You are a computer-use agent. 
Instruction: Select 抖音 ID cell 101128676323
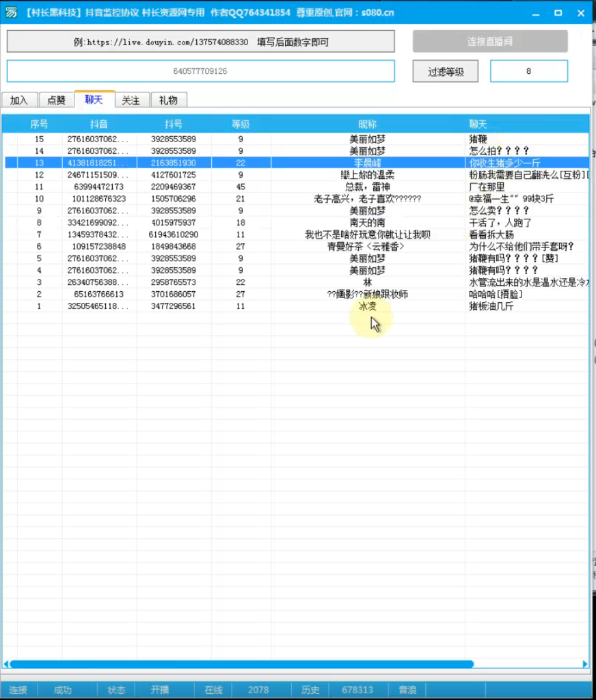coord(99,199)
